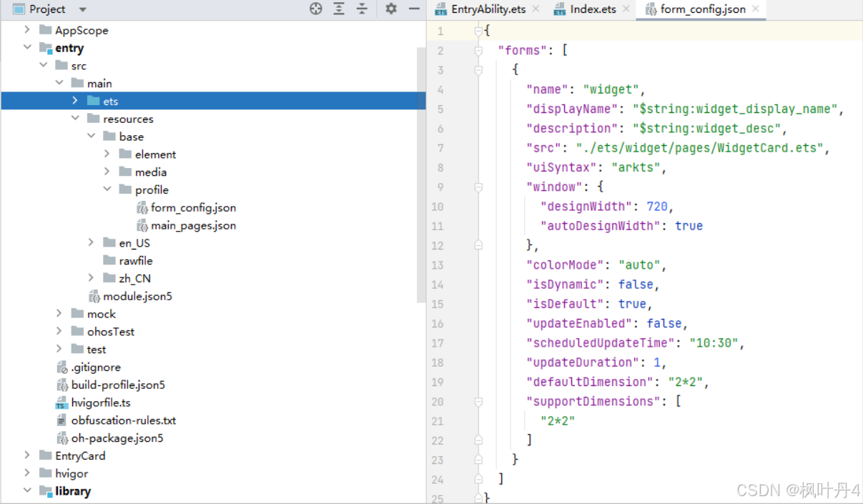This screenshot has width=863, height=504.
Task: Expand the test folder arrow
Action: pos(59,349)
